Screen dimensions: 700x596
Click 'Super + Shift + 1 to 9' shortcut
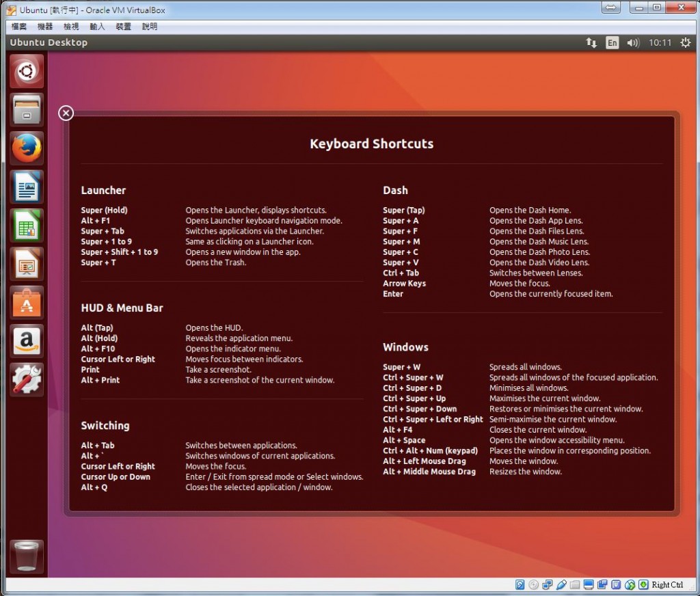pos(120,252)
